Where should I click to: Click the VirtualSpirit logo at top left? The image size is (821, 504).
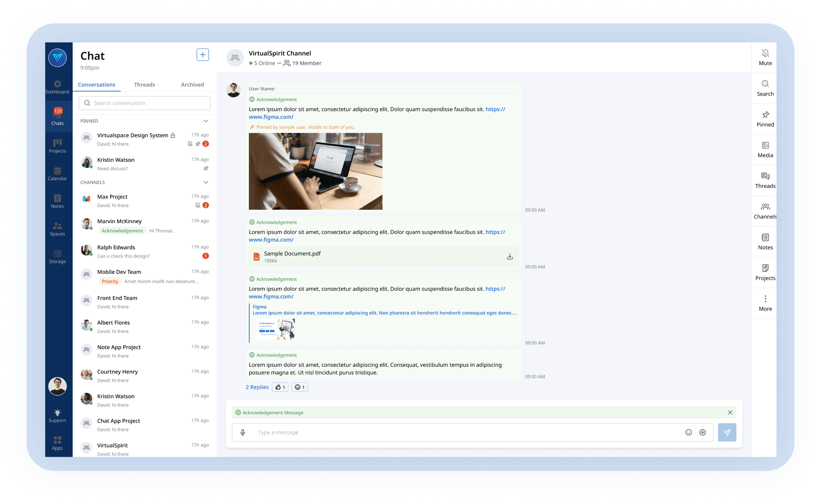[58, 58]
